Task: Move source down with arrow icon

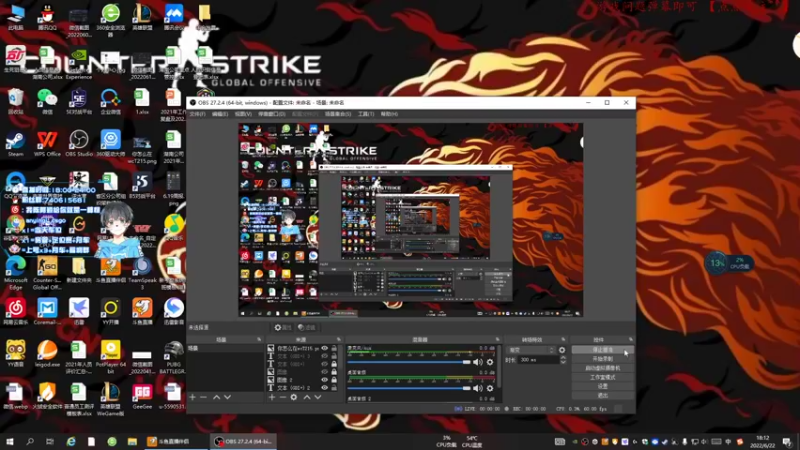Action: [318, 397]
